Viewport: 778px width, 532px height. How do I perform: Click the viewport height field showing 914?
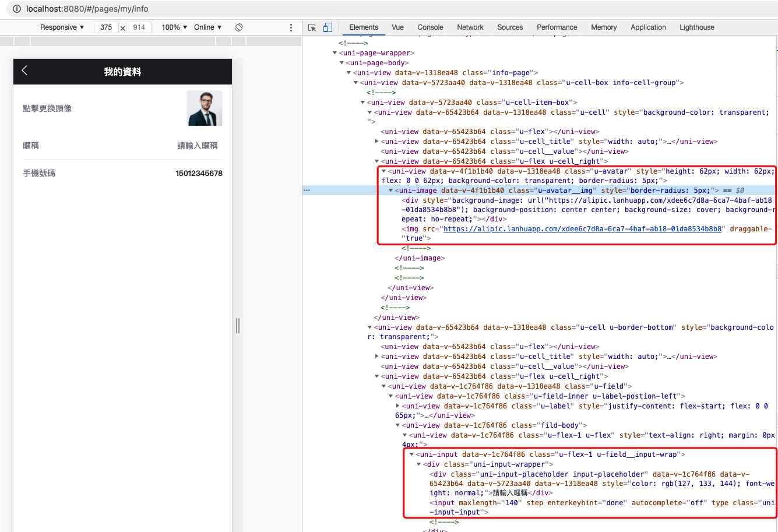(139, 27)
